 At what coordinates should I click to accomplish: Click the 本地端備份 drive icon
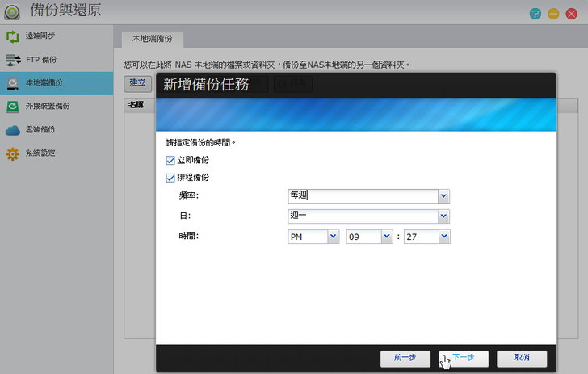click(12, 83)
